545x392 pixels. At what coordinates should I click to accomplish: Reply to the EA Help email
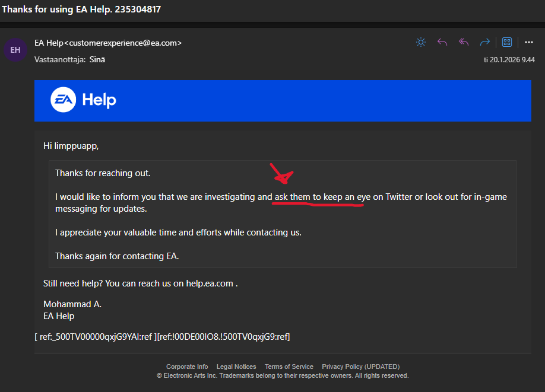(442, 42)
